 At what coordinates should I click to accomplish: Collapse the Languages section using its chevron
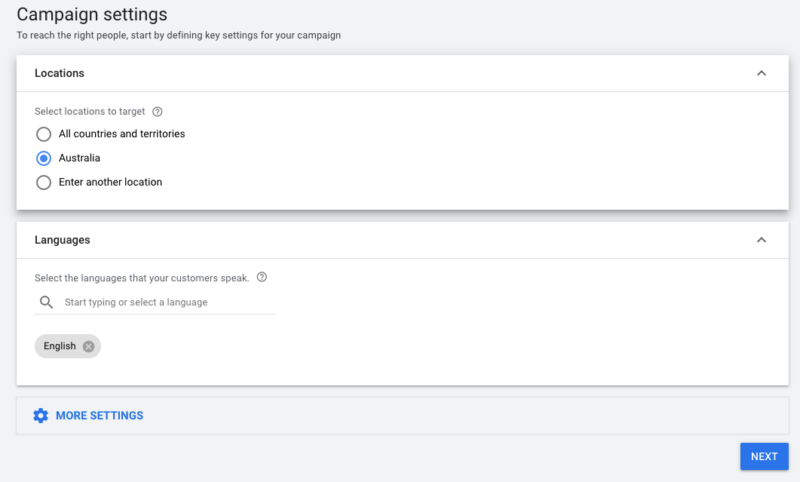[x=761, y=240]
